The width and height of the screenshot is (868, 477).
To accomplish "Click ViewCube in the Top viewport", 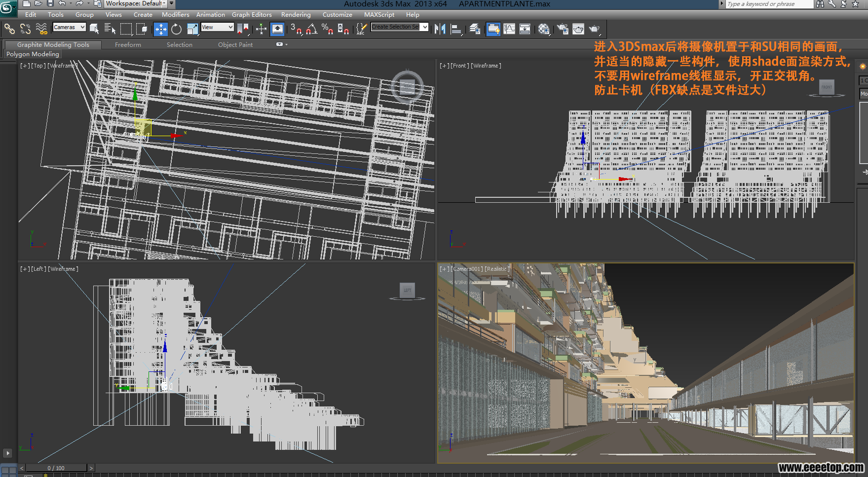I will 407,87.
